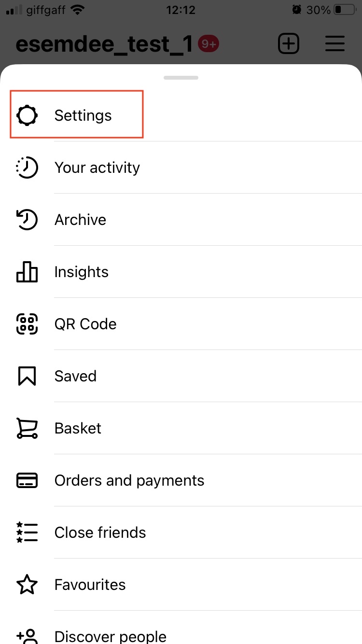Tap the Archive history icon
The image size is (362, 644).
(x=27, y=220)
